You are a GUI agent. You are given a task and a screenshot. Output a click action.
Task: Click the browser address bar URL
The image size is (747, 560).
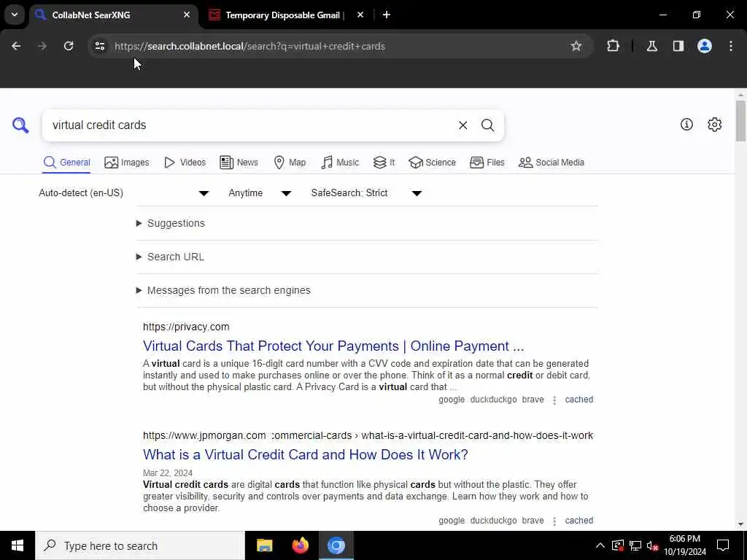249,46
